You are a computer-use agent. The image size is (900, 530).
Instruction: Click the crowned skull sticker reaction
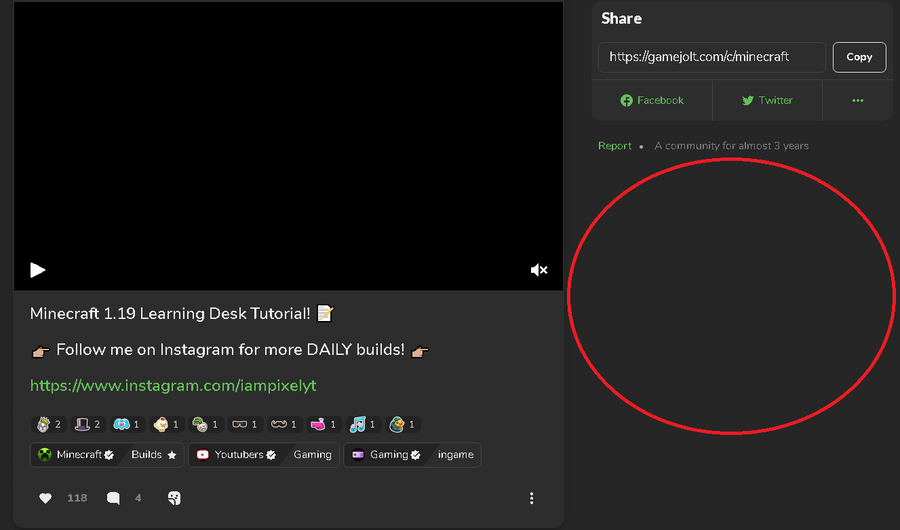point(48,424)
